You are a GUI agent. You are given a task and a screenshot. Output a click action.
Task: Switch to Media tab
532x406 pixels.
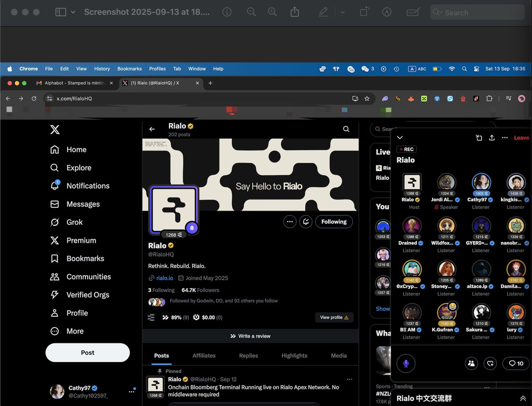(x=339, y=355)
